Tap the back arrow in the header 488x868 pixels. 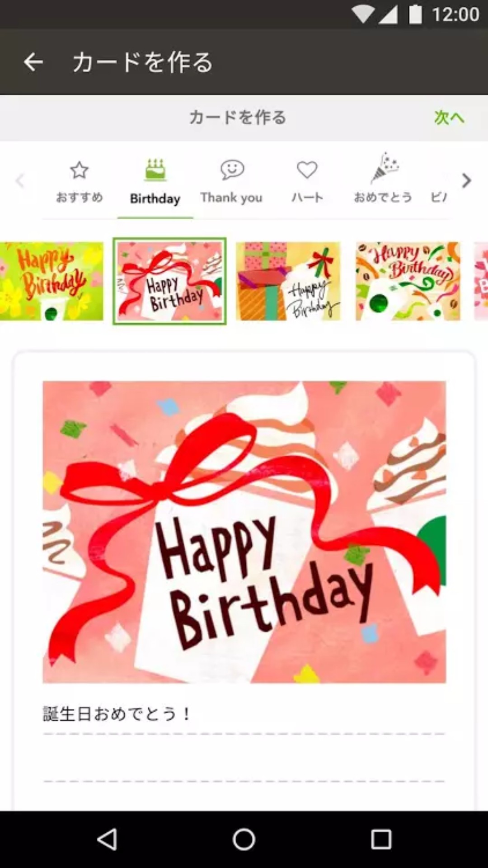tap(33, 62)
